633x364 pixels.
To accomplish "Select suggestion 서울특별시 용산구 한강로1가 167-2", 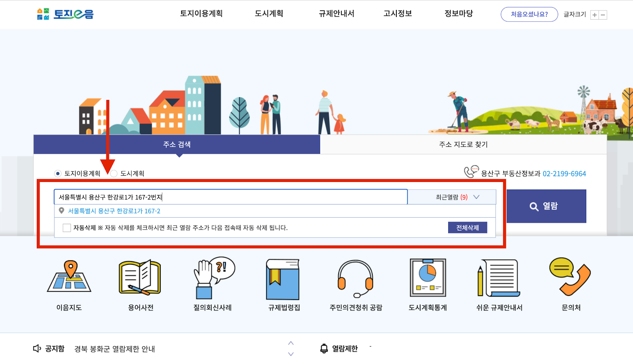I will pos(114,211).
